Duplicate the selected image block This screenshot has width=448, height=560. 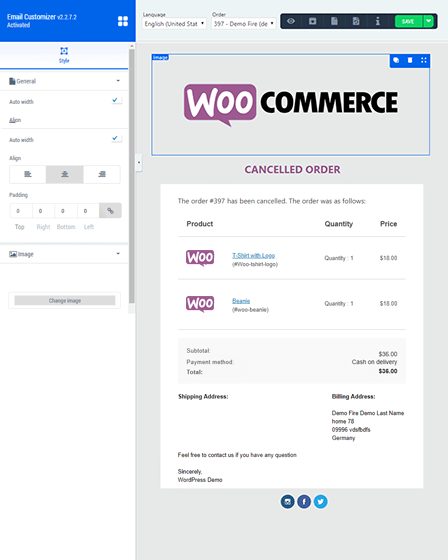pyautogui.click(x=396, y=60)
